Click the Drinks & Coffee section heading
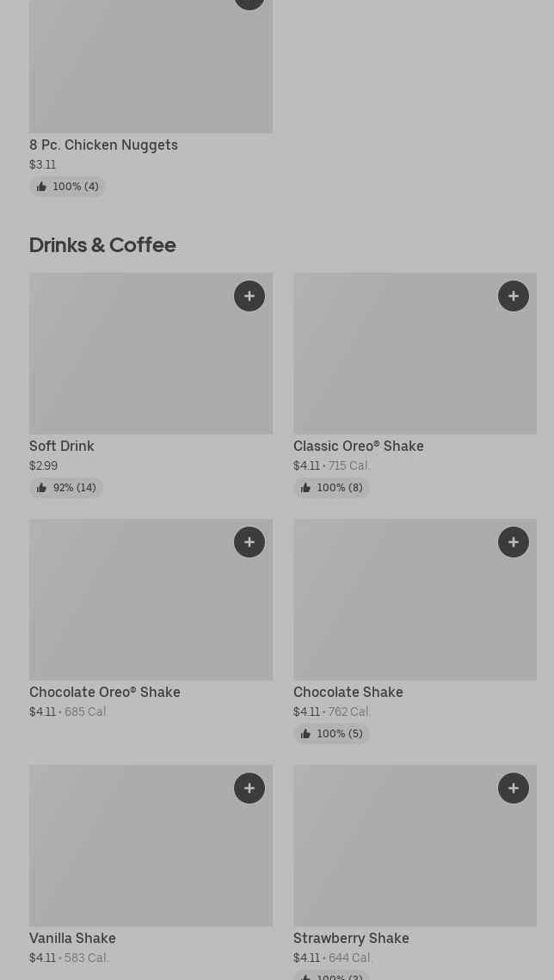Image resolution: width=554 pixels, height=980 pixels. 102,244
